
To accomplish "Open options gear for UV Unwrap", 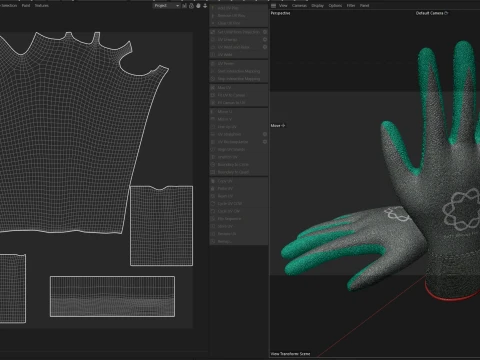I will [265, 40].
